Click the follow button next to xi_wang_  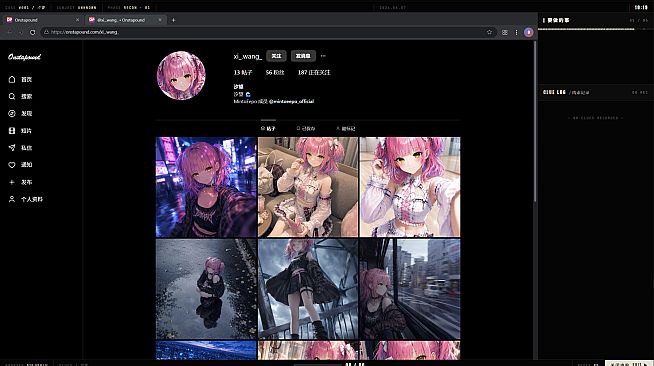276,56
